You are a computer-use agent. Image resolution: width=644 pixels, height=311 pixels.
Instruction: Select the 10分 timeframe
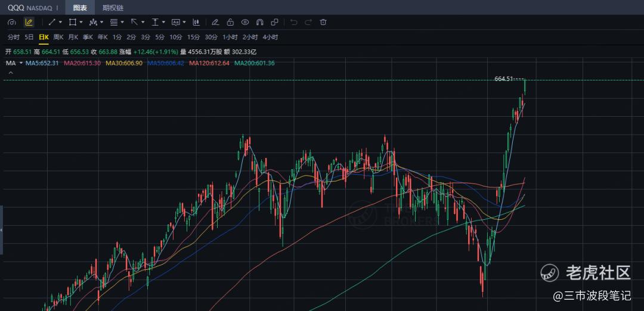176,38
